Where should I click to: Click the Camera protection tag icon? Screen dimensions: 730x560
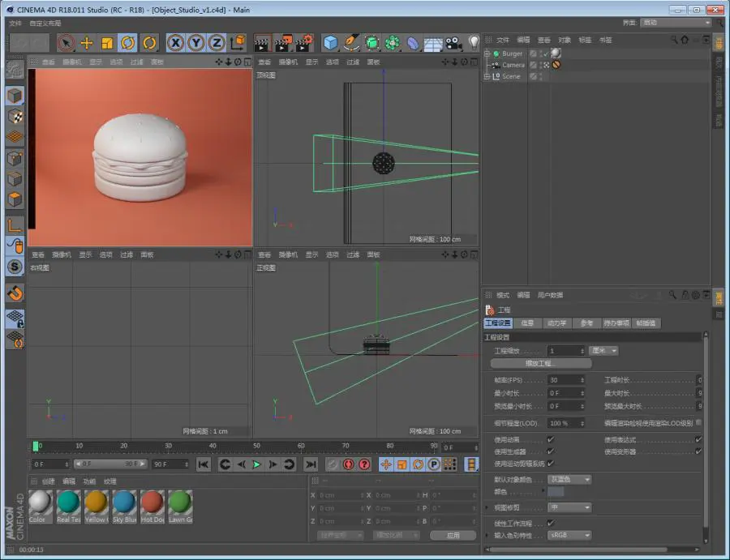tap(556, 65)
